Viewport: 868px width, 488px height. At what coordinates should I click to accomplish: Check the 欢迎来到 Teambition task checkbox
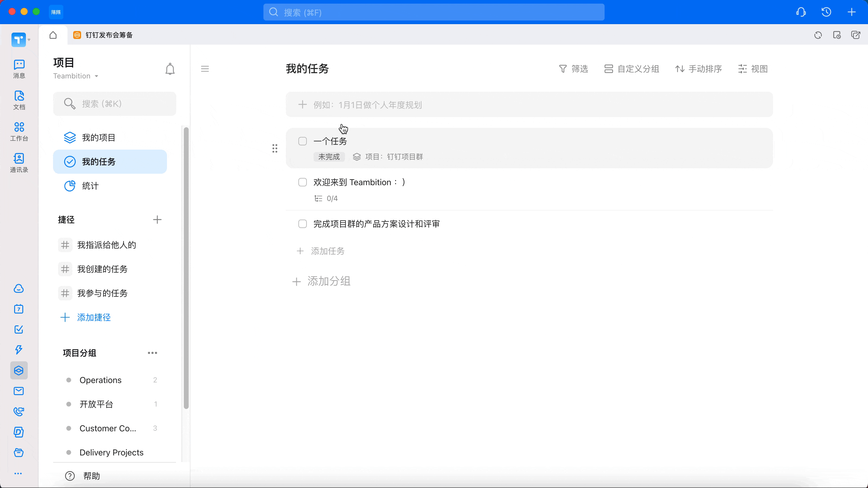[x=302, y=182]
